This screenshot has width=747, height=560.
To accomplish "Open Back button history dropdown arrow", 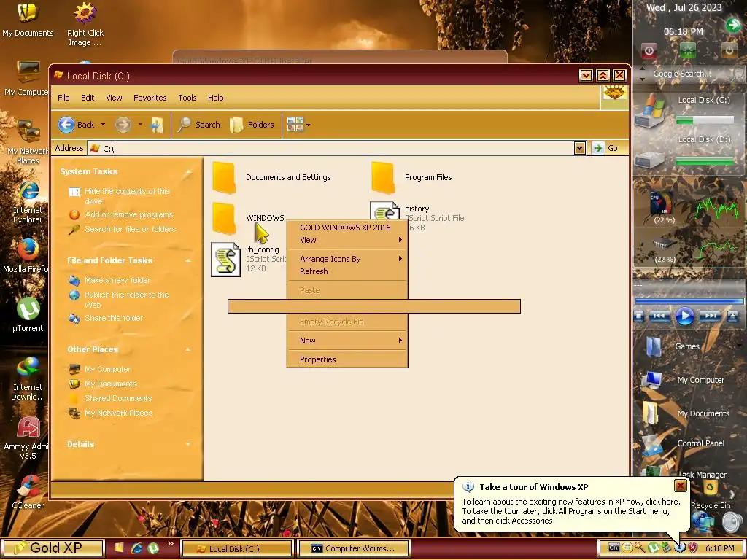I will (103, 125).
